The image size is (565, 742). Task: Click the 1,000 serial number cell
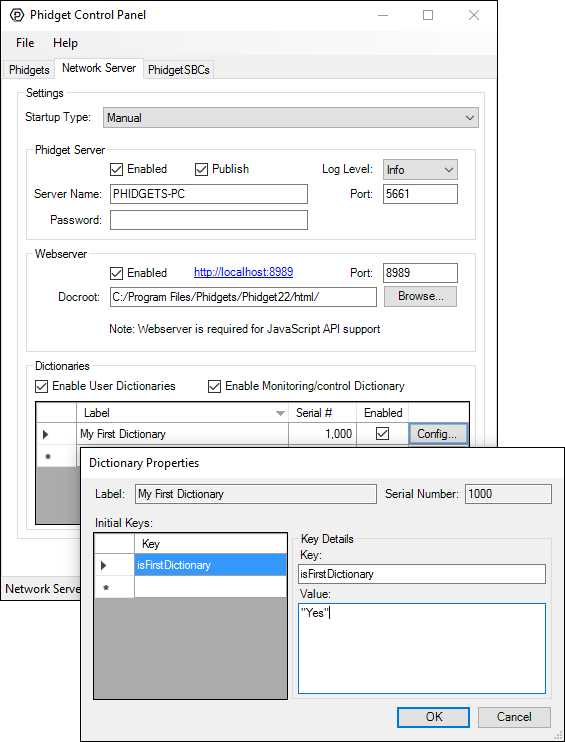point(322,434)
